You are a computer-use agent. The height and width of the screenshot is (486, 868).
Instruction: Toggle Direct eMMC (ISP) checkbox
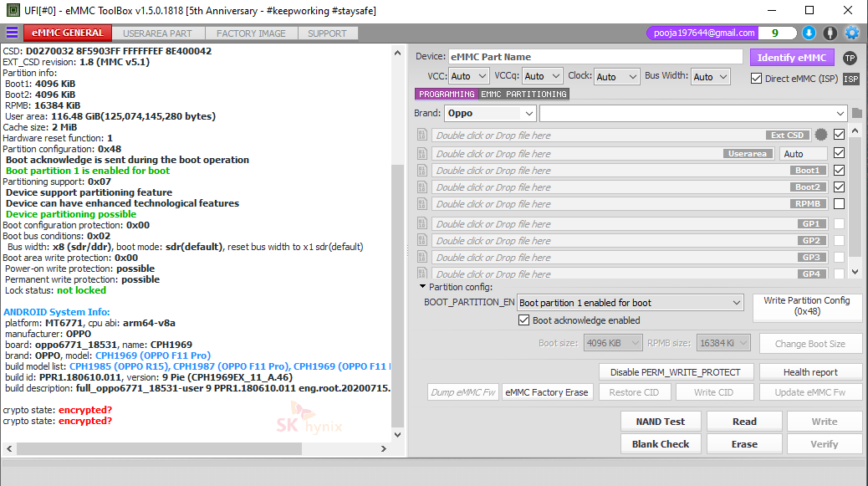(756, 79)
